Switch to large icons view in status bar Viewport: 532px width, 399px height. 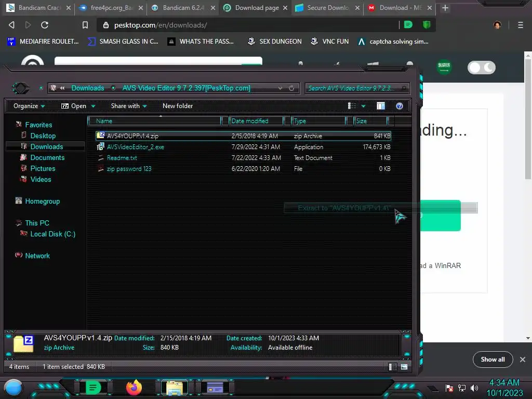(404, 367)
